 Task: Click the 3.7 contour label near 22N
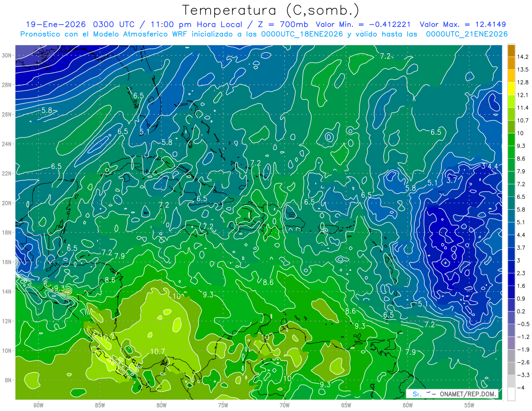pyautogui.click(x=451, y=180)
